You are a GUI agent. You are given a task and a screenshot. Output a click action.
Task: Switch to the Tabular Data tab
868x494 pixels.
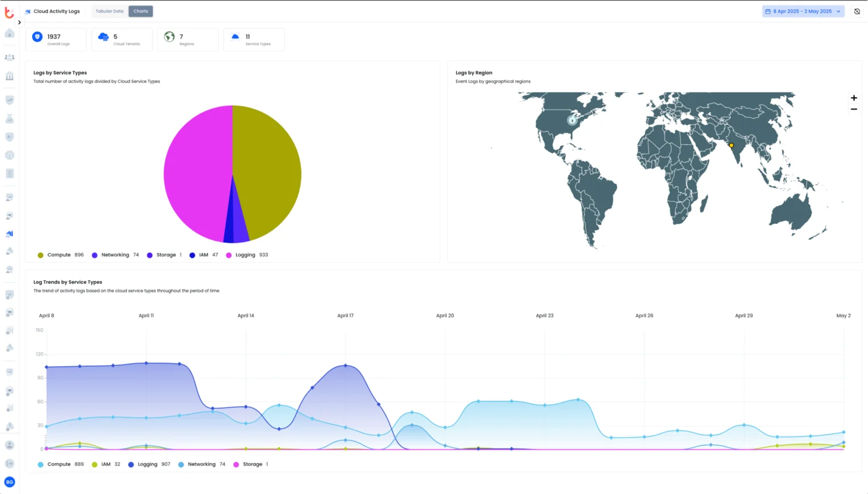(109, 10)
